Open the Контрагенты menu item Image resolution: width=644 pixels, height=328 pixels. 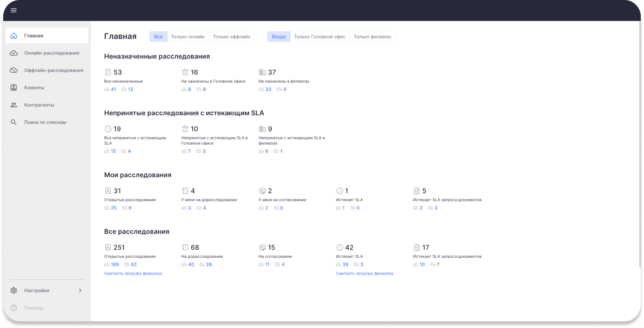click(39, 105)
